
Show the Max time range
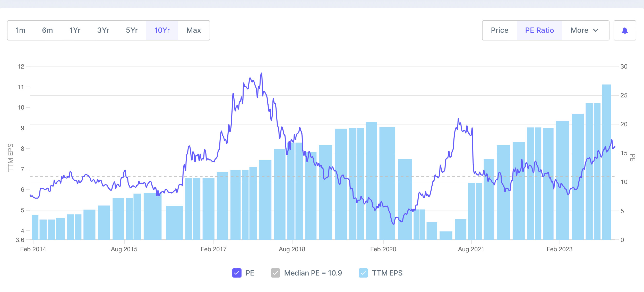point(194,30)
